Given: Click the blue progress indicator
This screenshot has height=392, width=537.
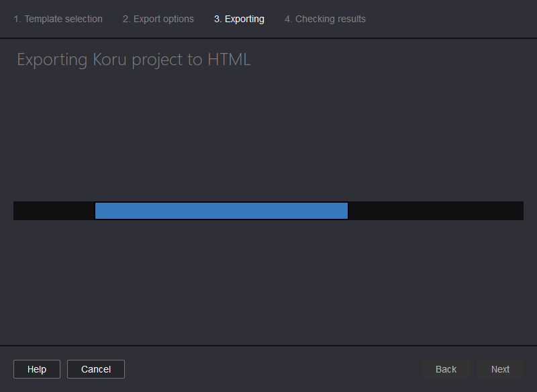Looking at the screenshot, I should pyautogui.click(x=222, y=210).
